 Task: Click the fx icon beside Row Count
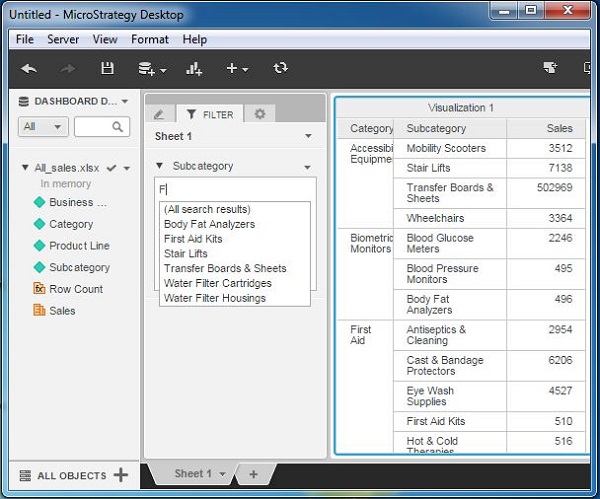[x=39, y=289]
